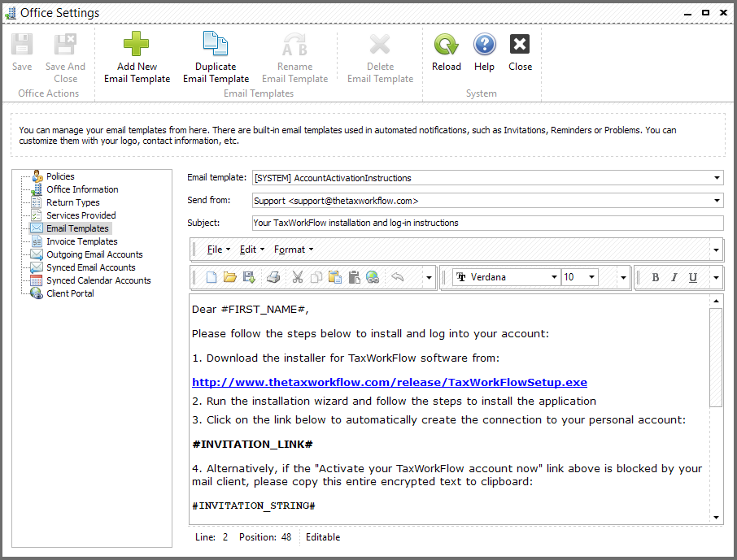Open the Format menu in editor

tap(294, 250)
